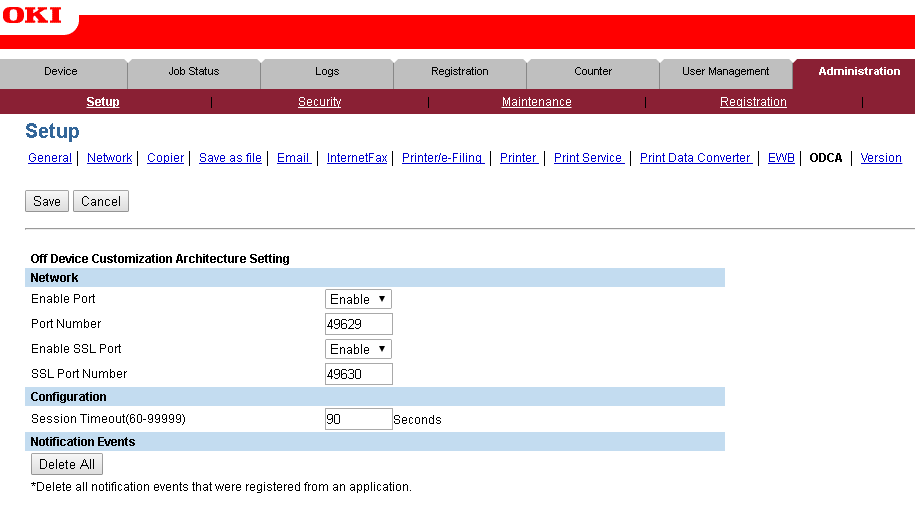Open the Counter tab

point(593,72)
